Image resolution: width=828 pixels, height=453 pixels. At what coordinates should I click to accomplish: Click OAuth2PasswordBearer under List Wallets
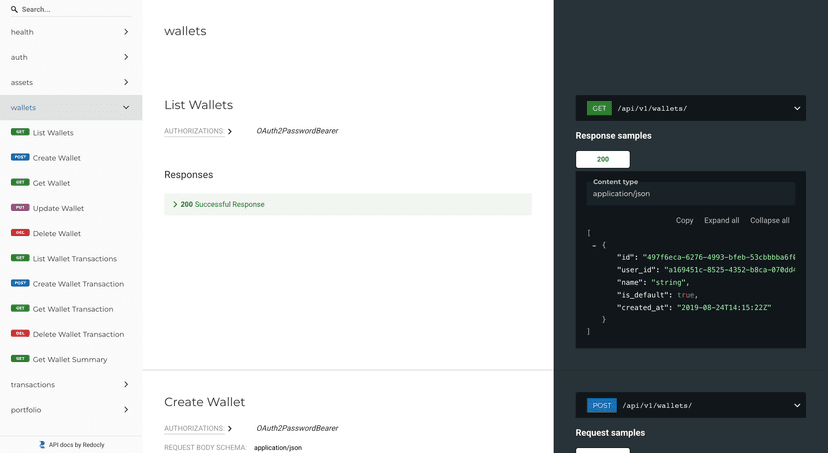(x=297, y=131)
